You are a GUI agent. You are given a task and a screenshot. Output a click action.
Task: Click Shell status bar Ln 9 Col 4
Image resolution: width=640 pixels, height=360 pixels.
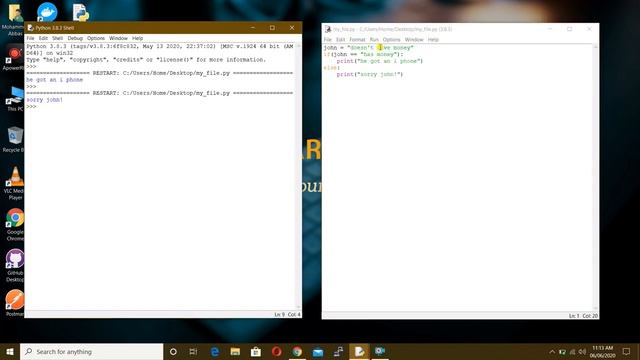click(x=287, y=314)
